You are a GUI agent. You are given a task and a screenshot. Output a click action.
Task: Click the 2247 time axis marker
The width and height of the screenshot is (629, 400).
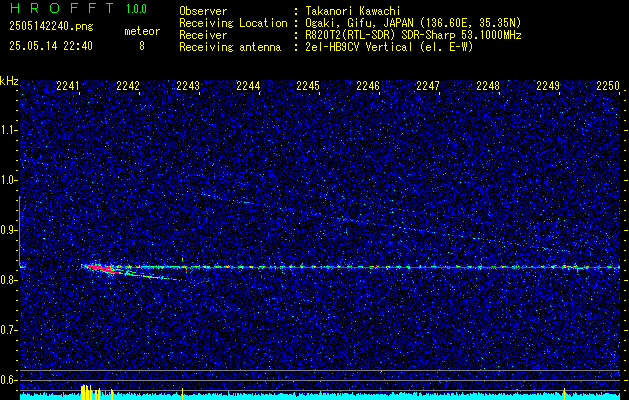pos(428,86)
